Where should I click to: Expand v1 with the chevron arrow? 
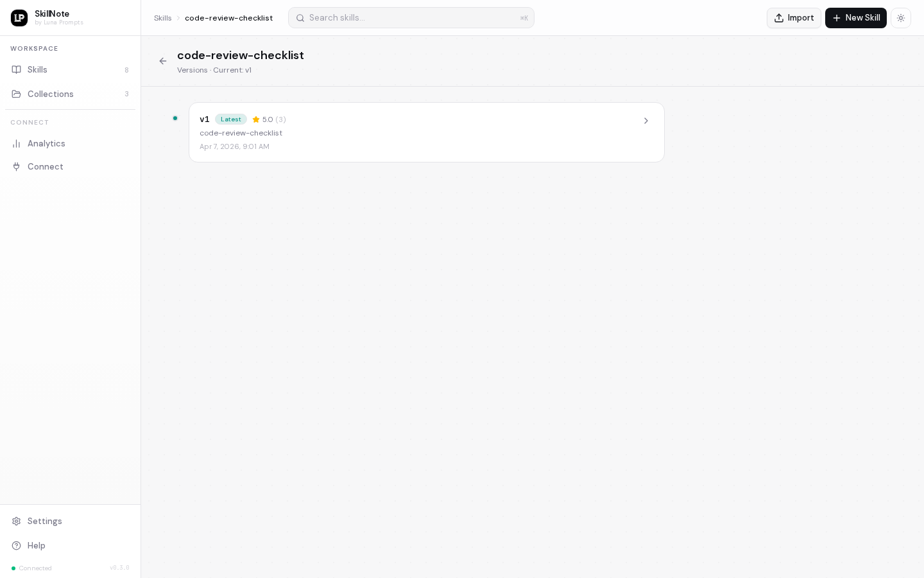(x=646, y=121)
